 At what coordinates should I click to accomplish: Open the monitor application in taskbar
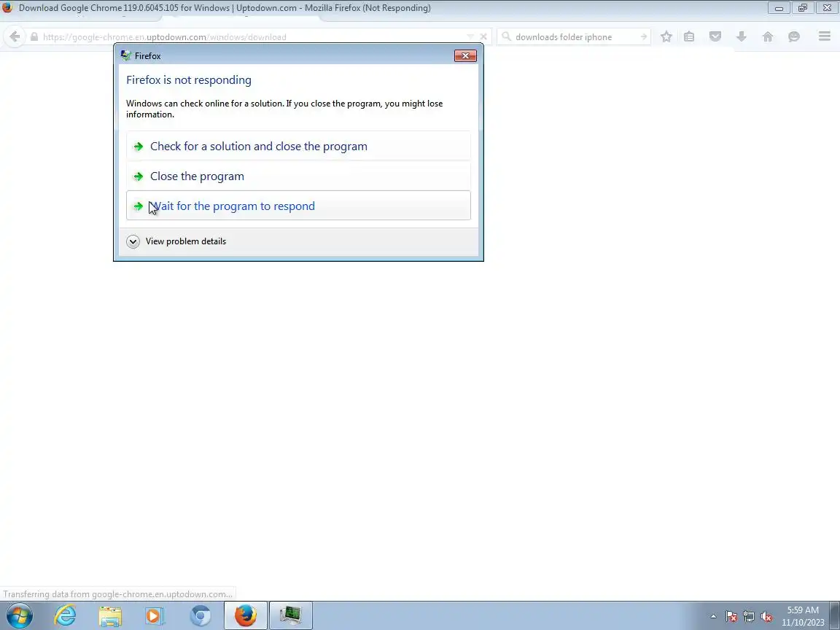(290, 615)
